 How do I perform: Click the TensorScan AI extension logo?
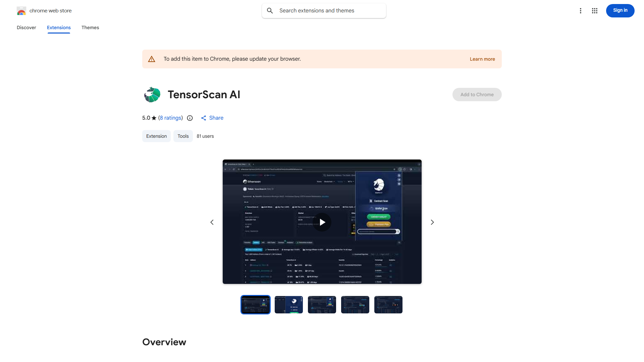[x=152, y=95]
